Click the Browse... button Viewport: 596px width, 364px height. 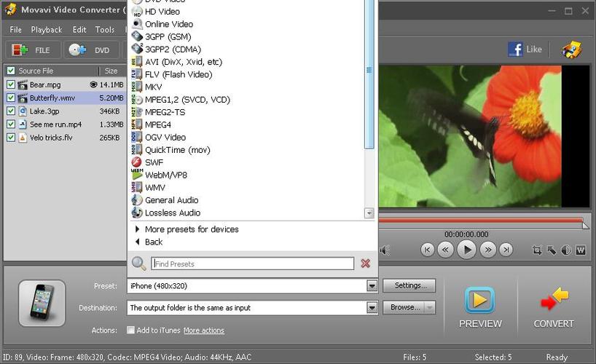(404, 307)
